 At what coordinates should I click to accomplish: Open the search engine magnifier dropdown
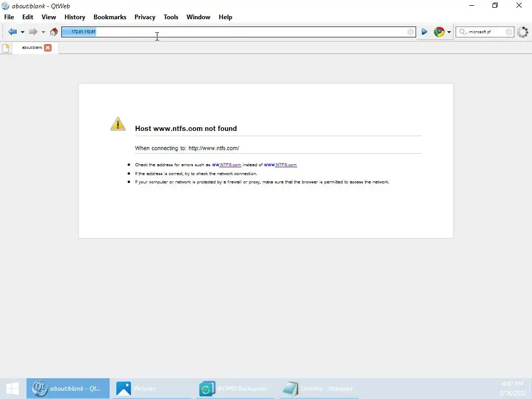(x=463, y=32)
